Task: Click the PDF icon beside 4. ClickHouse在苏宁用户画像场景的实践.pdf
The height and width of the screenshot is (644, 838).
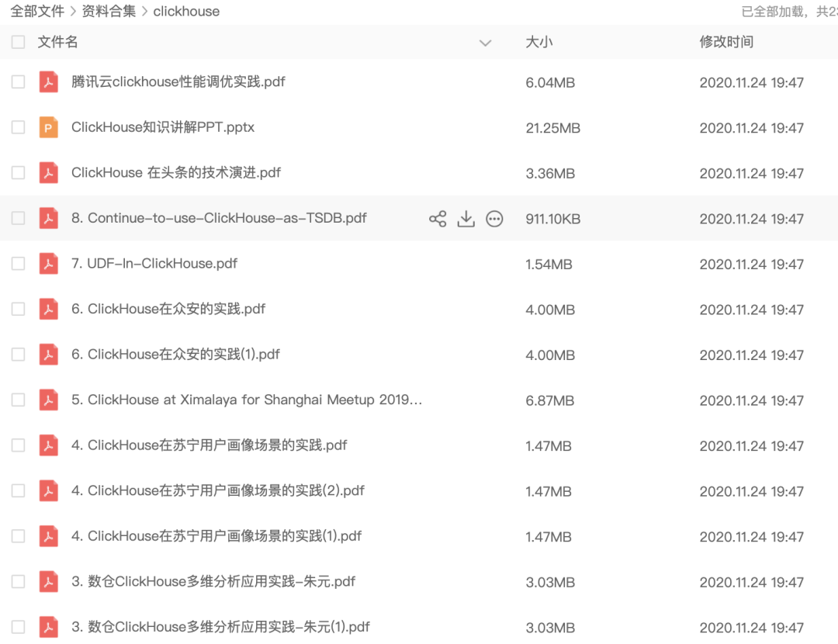Action: [48, 445]
